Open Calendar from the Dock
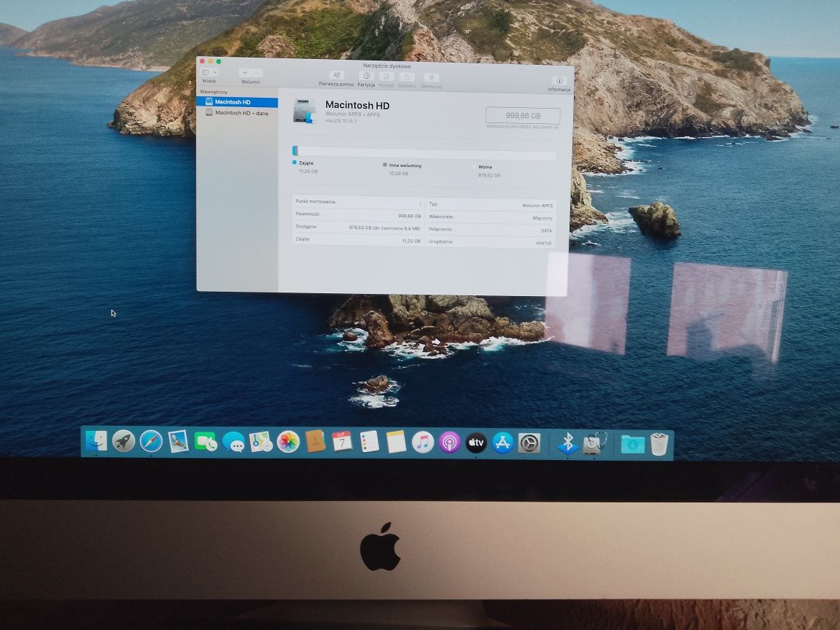 pos(342,442)
